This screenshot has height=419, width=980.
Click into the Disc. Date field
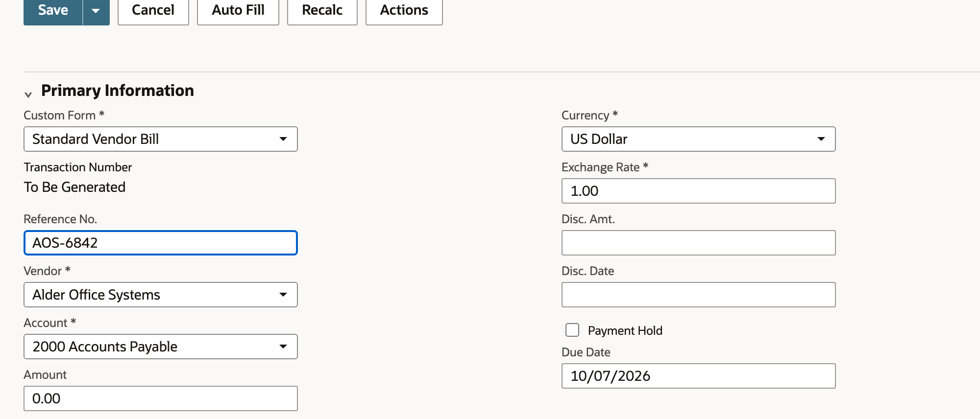tap(699, 295)
